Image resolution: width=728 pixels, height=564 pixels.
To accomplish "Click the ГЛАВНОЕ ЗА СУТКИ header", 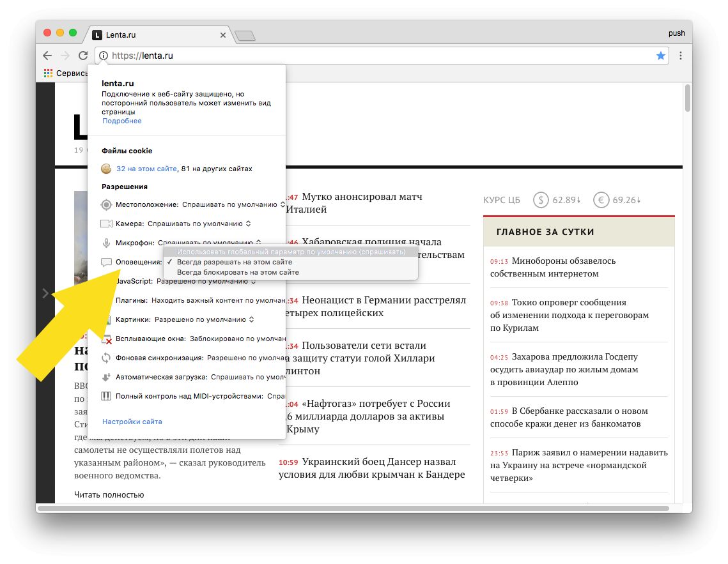I will 545,232.
